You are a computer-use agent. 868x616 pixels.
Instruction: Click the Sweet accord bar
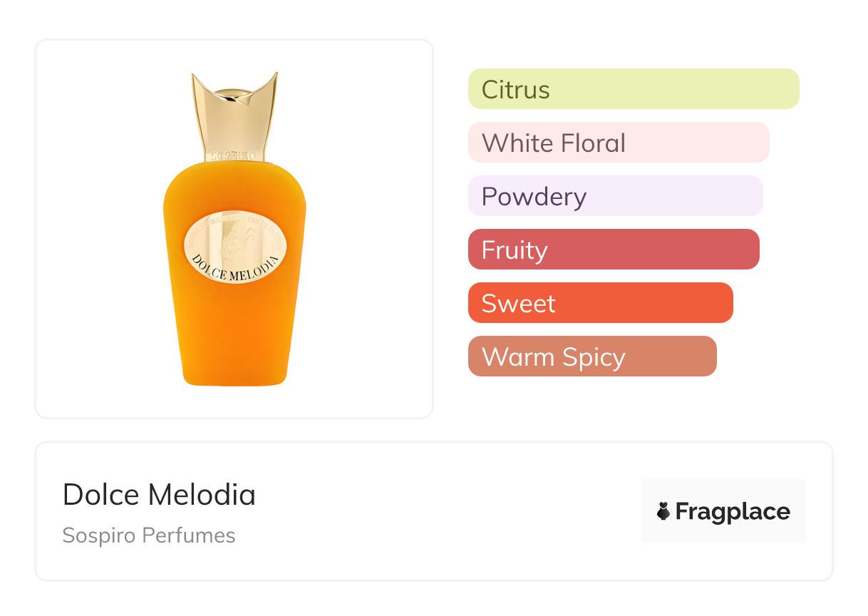click(600, 303)
